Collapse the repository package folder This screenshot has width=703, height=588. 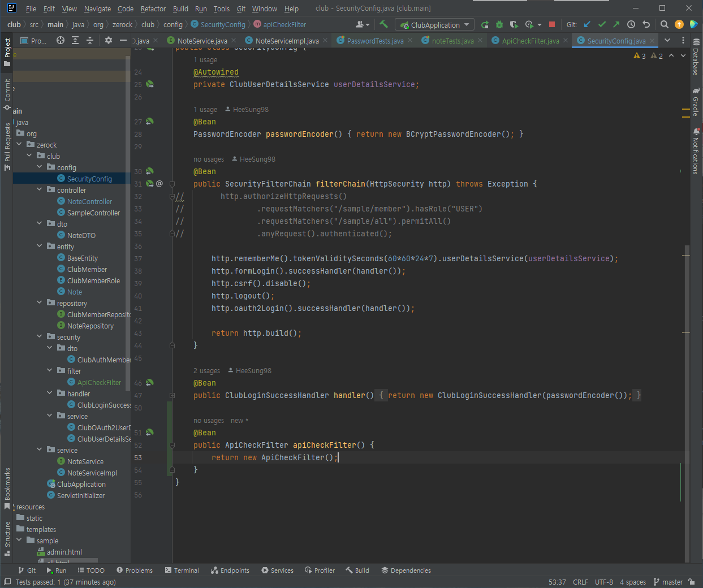40,303
